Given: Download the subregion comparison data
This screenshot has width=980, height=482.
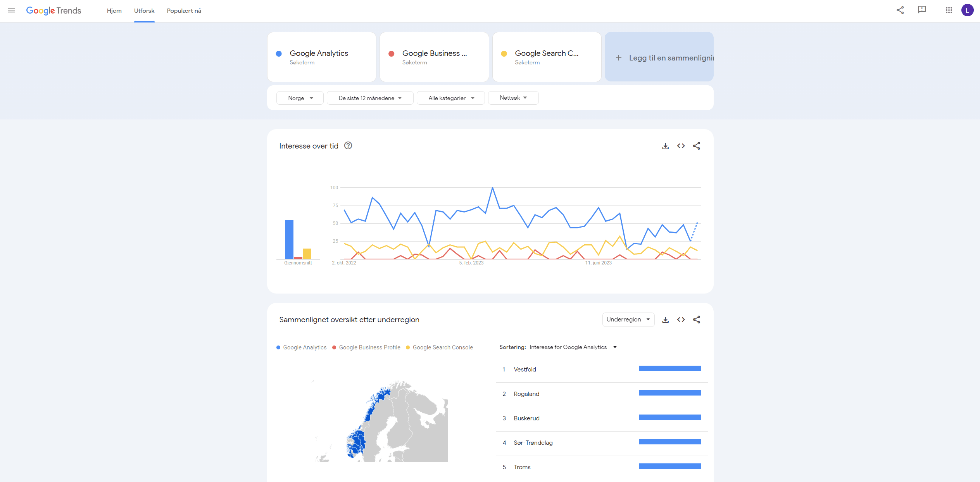Looking at the screenshot, I should click(x=665, y=320).
